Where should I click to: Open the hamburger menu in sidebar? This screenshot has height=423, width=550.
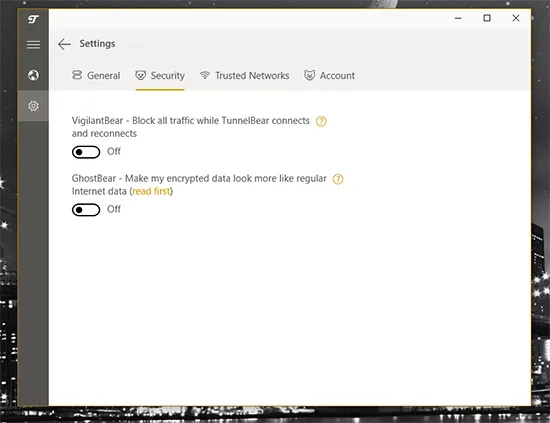pyautogui.click(x=33, y=45)
